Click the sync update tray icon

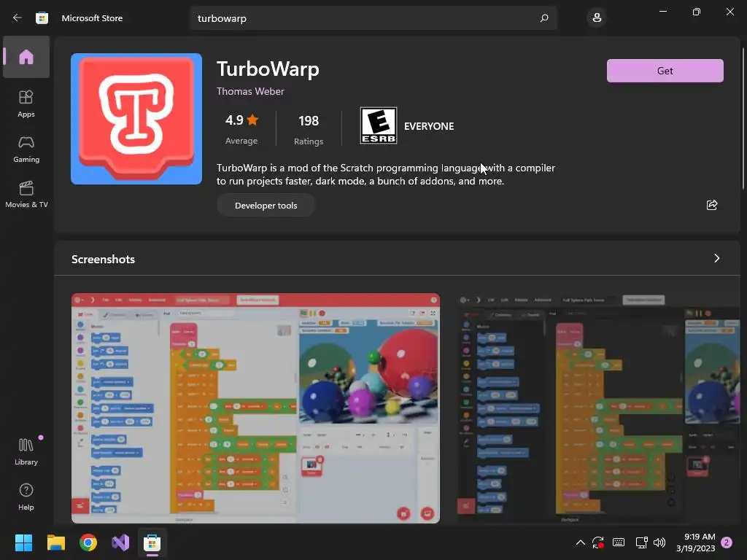tap(598, 542)
